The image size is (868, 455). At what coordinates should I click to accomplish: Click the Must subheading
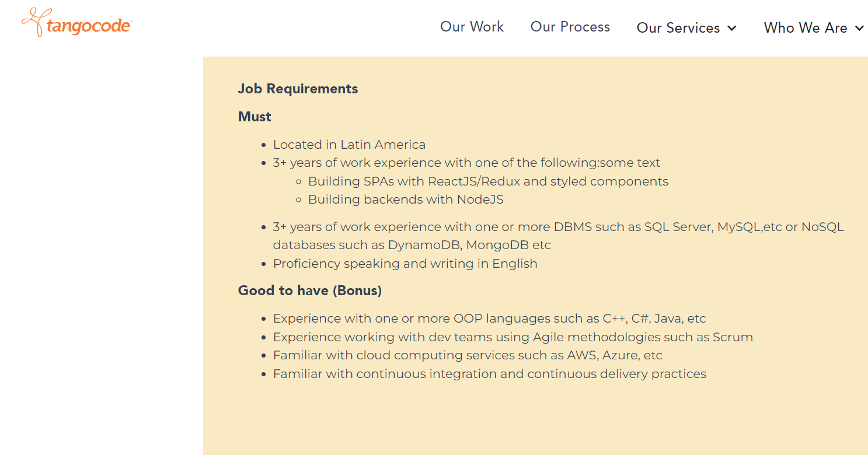[255, 117]
